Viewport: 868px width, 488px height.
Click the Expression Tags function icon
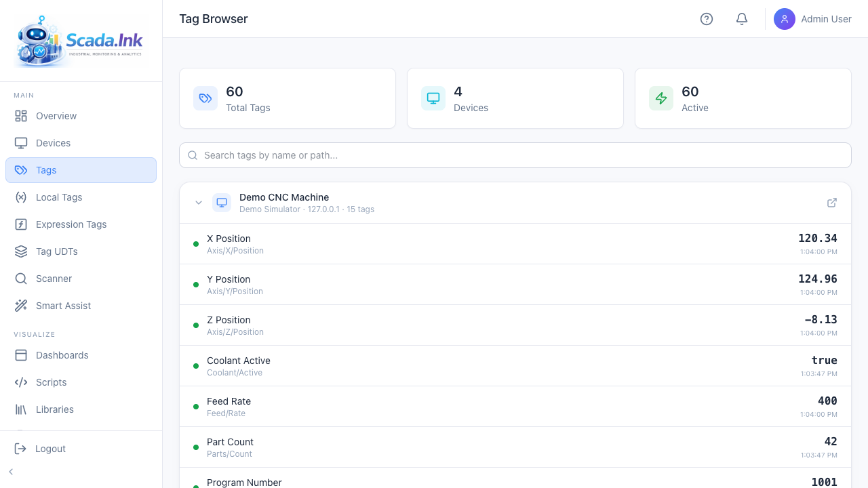pos(21,224)
